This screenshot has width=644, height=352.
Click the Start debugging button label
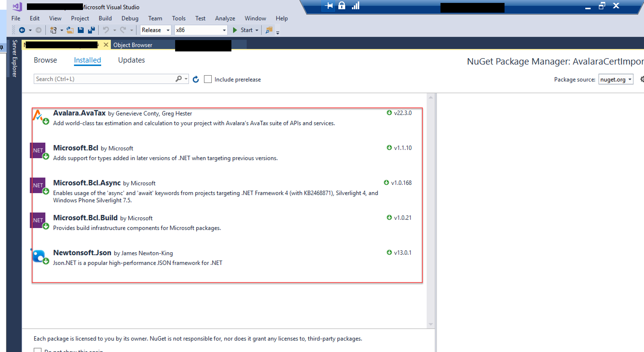click(x=246, y=30)
